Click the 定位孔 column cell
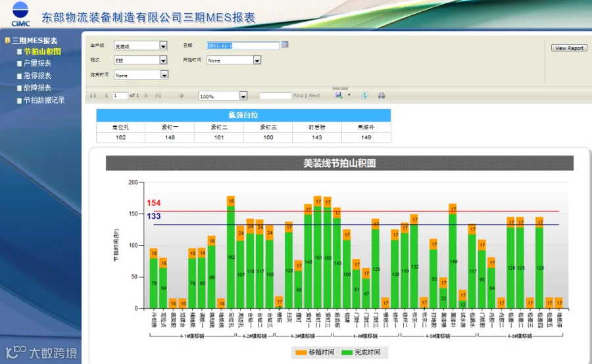This screenshot has width=592, height=364. point(120,127)
